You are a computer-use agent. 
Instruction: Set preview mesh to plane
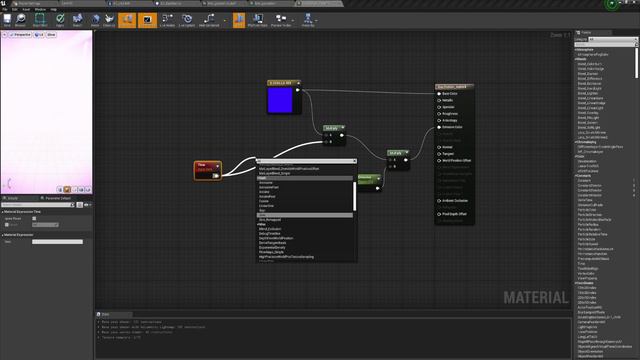coord(74,189)
